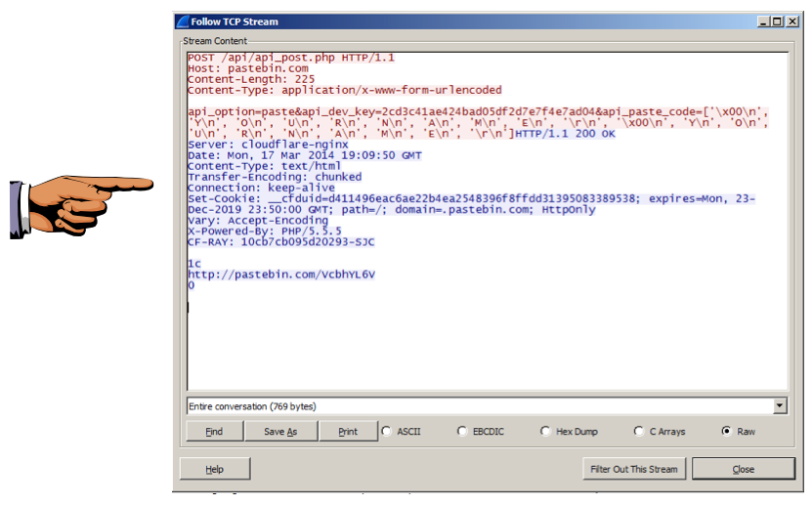Image resolution: width=812 pixels, height=505 pixels.
Task: Click Content-Type: text/html header
Action: (x=264, y=166)
